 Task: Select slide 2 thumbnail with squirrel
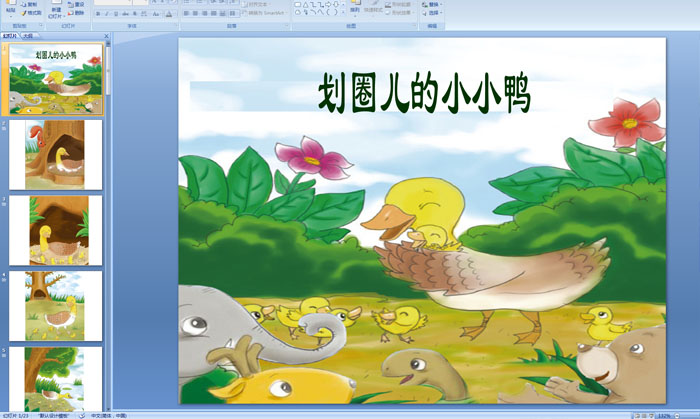pos(56,155)
